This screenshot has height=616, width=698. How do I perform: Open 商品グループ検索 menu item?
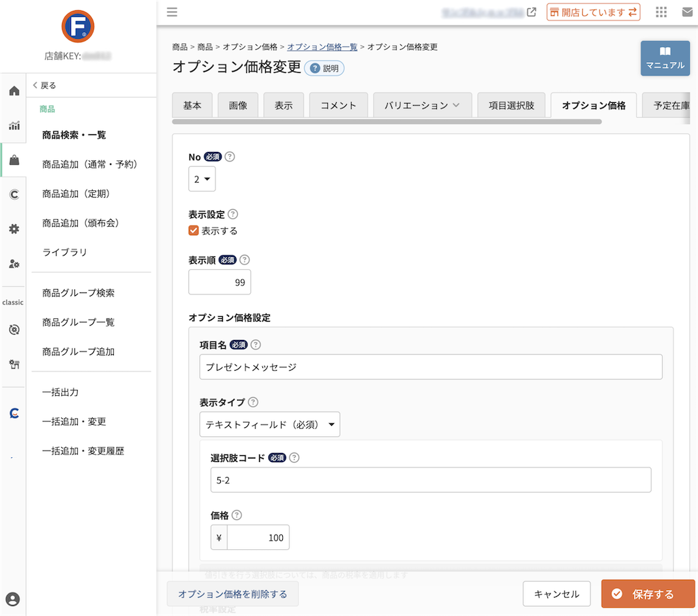[78, 293]
